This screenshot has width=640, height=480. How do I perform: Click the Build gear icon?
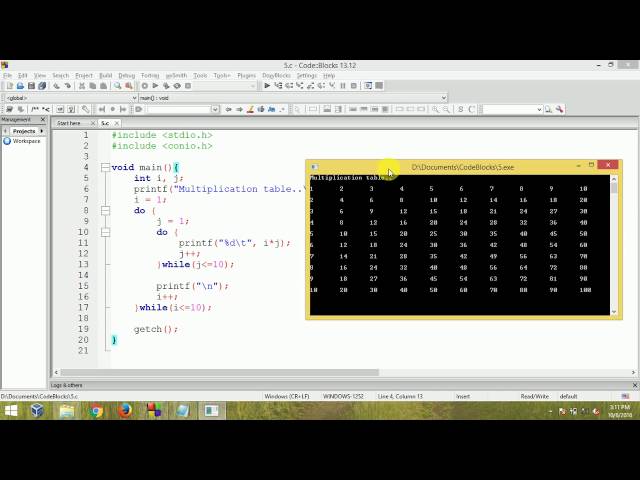pos(144,86)
